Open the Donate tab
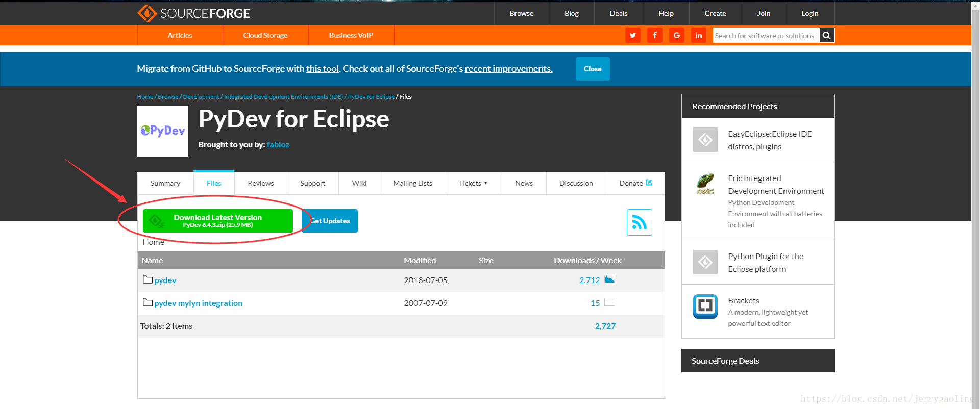The image size is (980, 409). [x=635, y=183]
